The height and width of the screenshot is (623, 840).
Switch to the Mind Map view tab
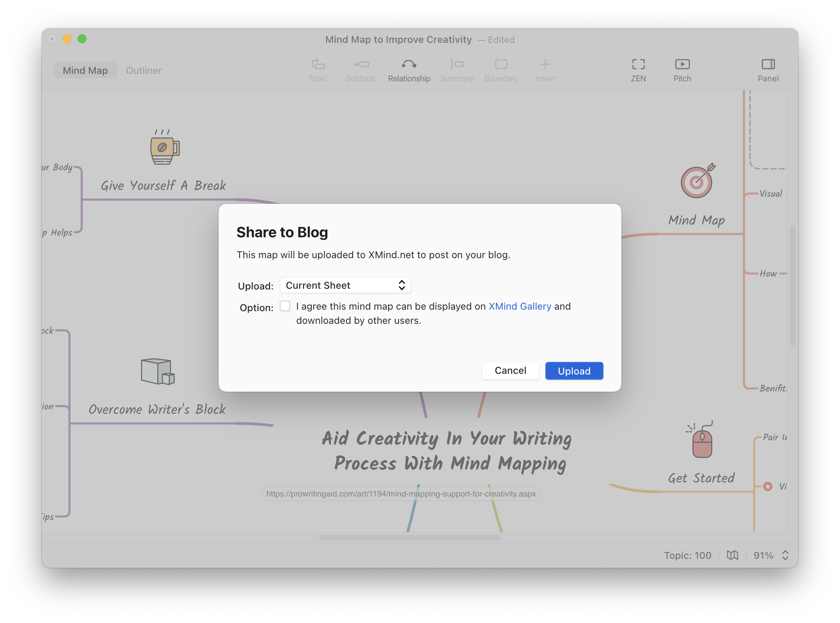[x=85, y=71]
